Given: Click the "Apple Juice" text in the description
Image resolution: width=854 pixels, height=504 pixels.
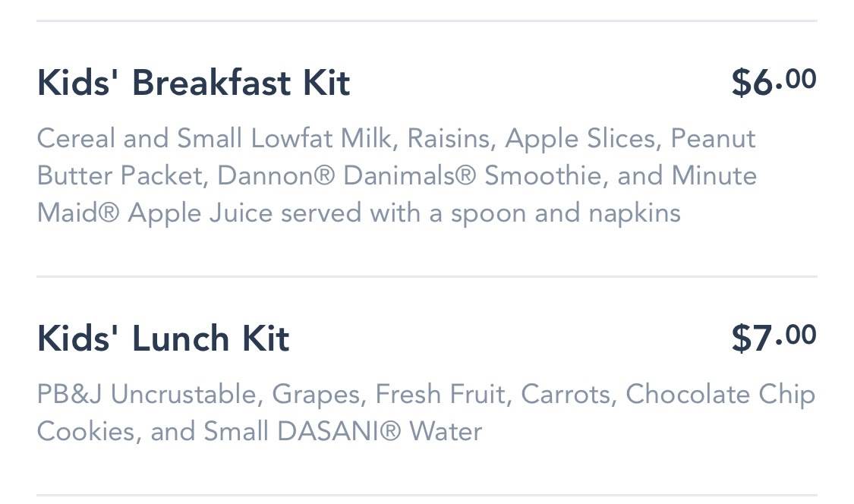Looking at the screenshot, I should (200, 213).
